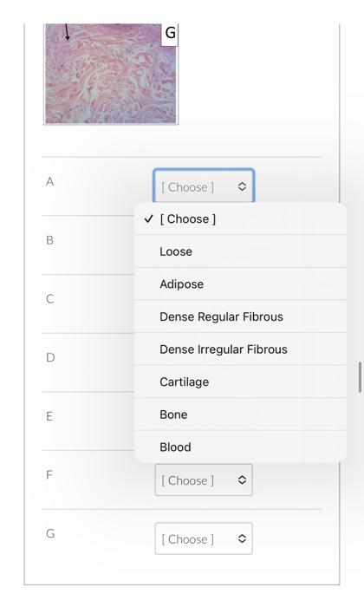Click the page scrollbar thumb
Screen dimensions: 364x607
pyautogui.click(x=360, y=377)
